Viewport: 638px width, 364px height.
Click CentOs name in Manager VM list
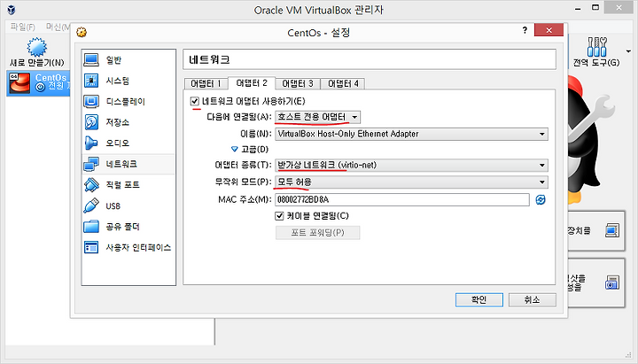[51, 77]
